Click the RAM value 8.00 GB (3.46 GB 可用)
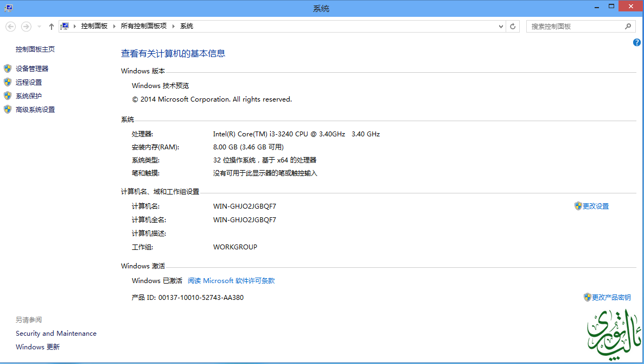This screenshot has height=364, width=644. coord(248,147)
